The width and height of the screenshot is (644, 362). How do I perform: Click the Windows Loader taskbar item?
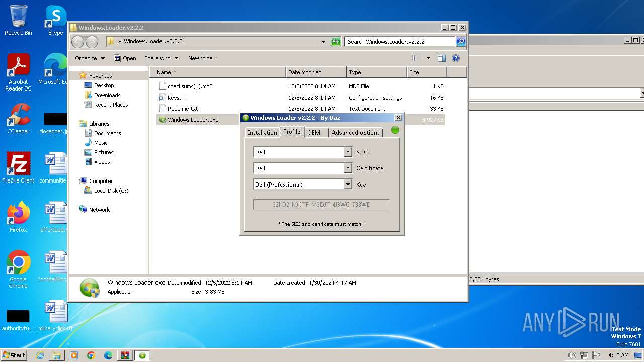(x=142, y=355)
